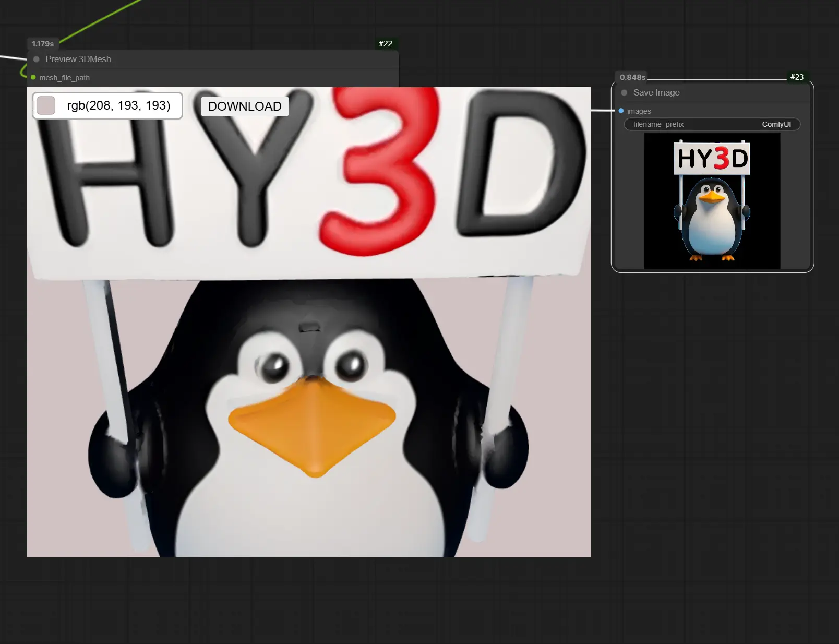The height and width of the screenshot is (644, 839).
Task: Click the DOWNLOAD button in the mesh preview
Action: (245, 106)
